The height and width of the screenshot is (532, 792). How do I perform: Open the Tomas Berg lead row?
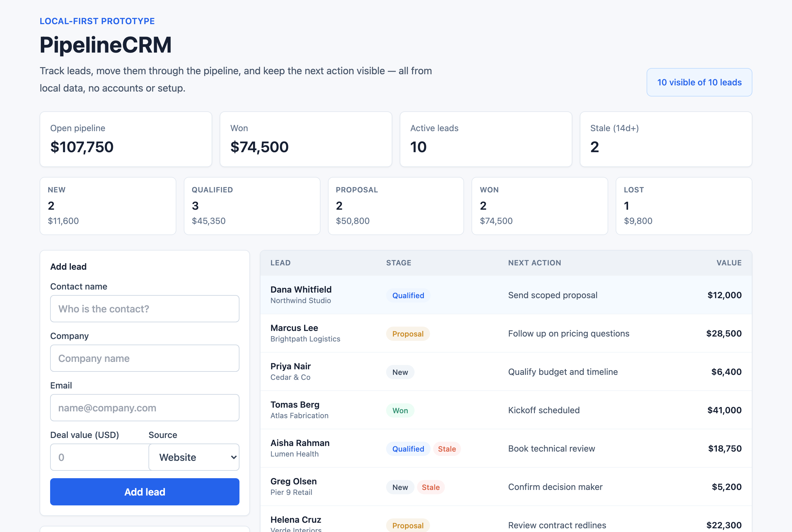[x=506, y=410]
